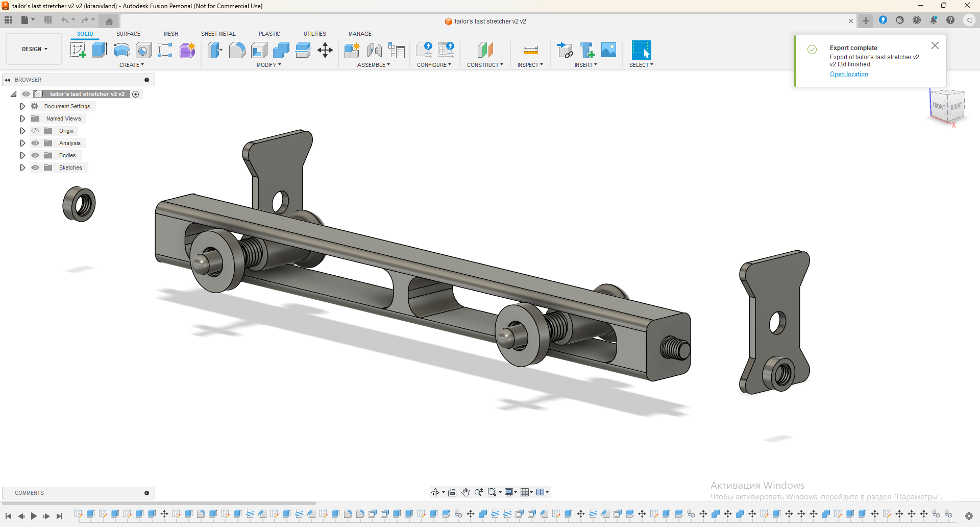Open the Insert Canvas image tool

point(608,50)
